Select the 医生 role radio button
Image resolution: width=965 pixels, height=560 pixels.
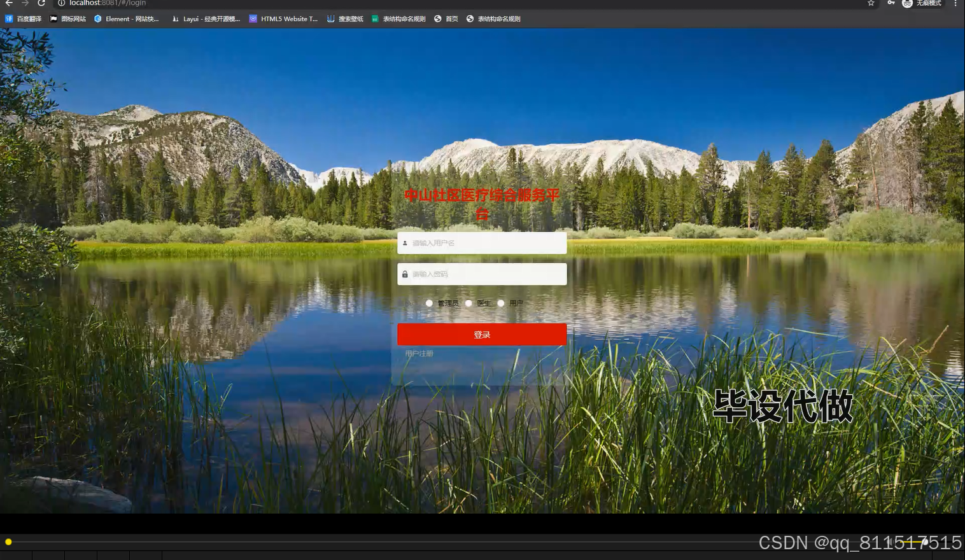[468, 304]
